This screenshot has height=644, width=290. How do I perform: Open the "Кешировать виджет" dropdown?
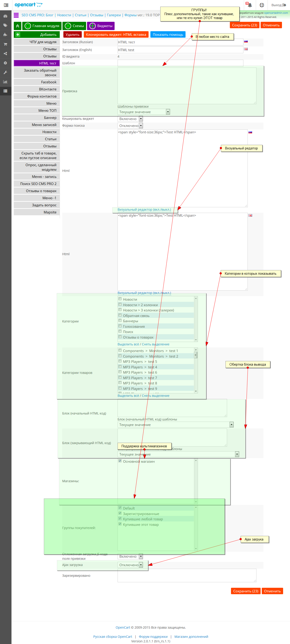pyautogui.click(x=130, y=119)
